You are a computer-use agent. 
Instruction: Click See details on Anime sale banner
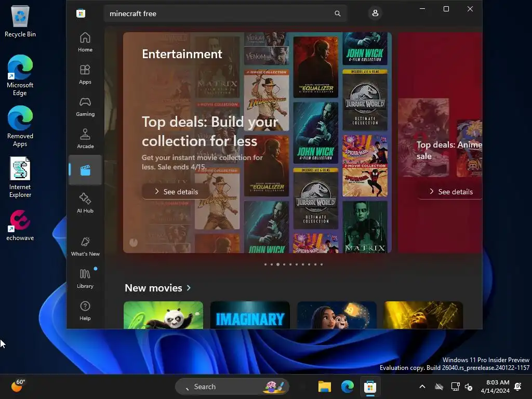[450, 192]
